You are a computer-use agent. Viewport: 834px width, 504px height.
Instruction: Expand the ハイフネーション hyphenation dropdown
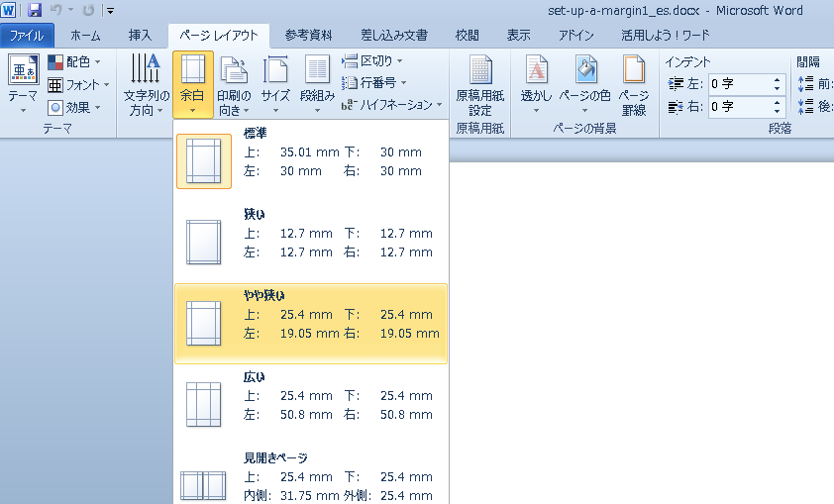pos(392,105)
